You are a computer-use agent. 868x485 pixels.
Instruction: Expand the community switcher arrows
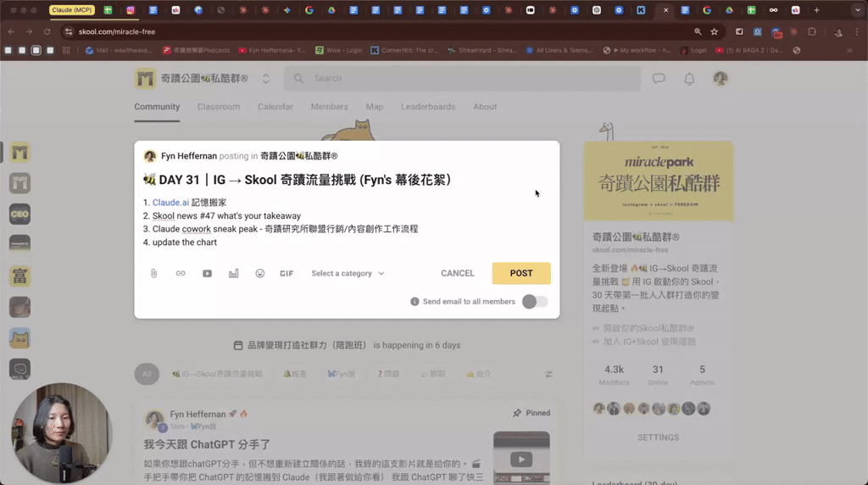click(x=265, y=79)
